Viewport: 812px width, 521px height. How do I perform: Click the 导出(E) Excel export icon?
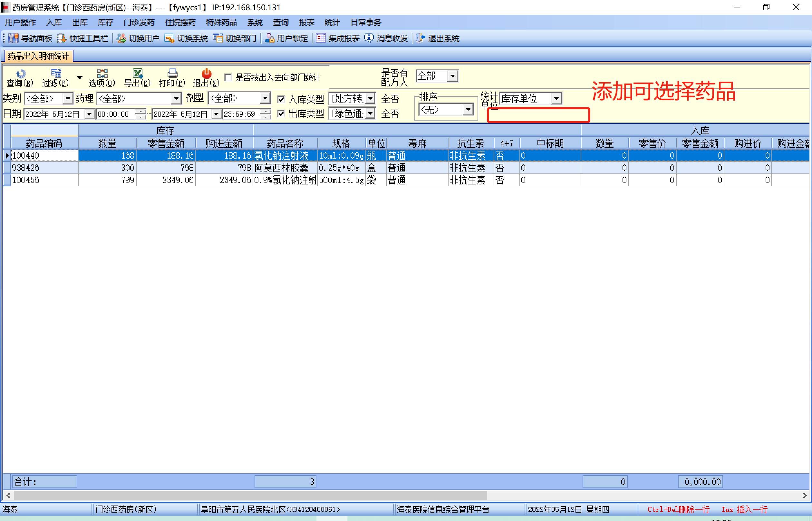[x=137, y=74]
